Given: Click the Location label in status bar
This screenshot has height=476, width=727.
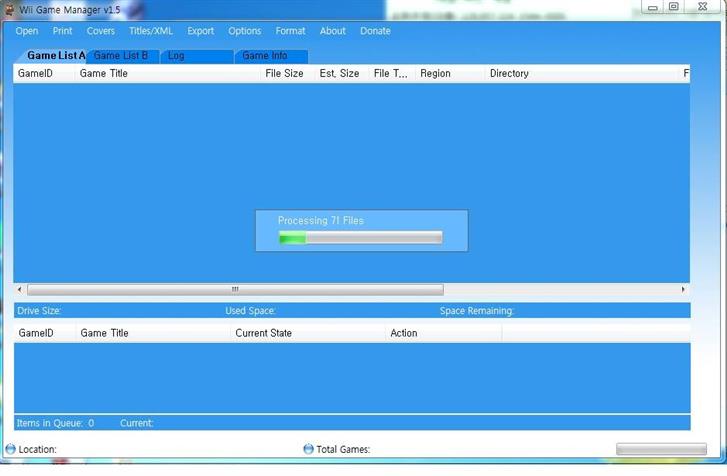Looking at the screenshot, I should tap(38, 450).
